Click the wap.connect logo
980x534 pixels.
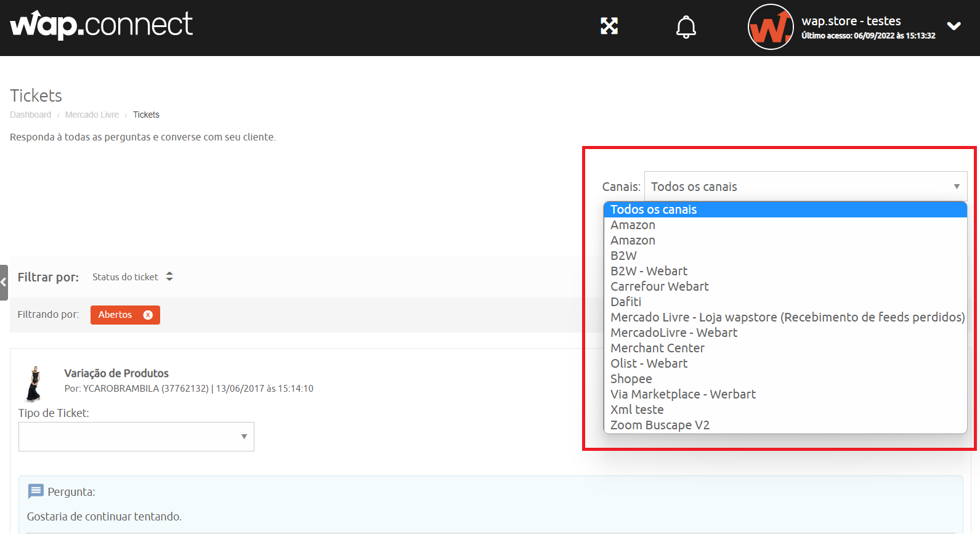click(x=101, y=25)
